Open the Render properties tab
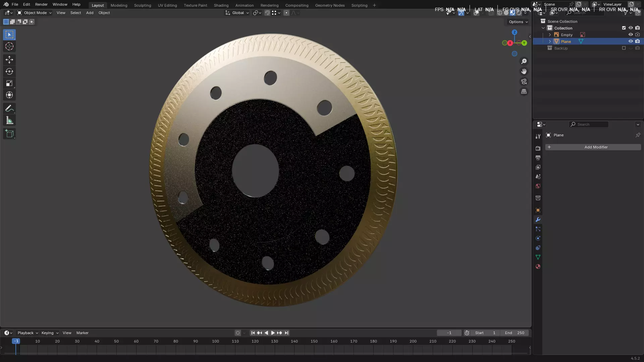This screenshot has height=362, width=644. click(x=538, y=148)
